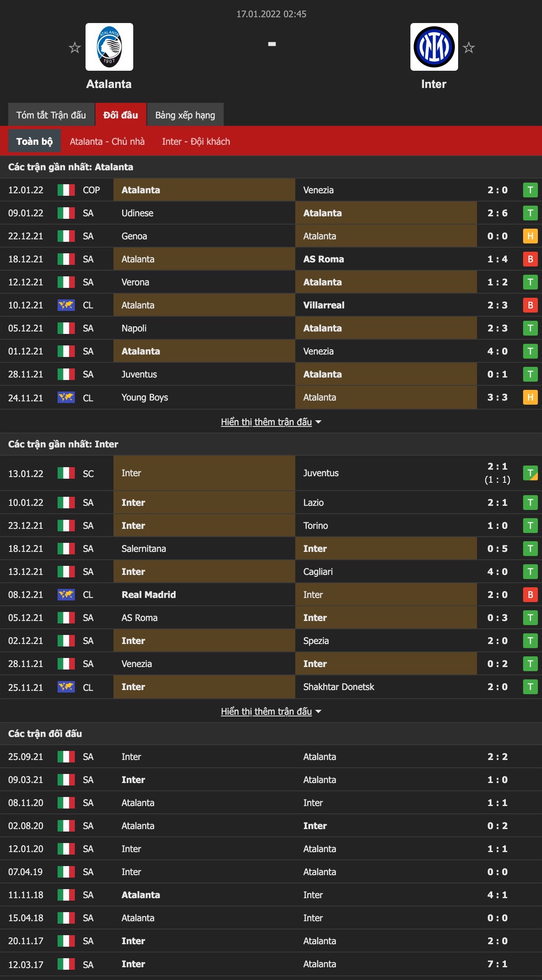Click the T badge for Shakhtar Donetsk match
The width and height of the screenshot is (542, 980).
click(x=530, y=687)
